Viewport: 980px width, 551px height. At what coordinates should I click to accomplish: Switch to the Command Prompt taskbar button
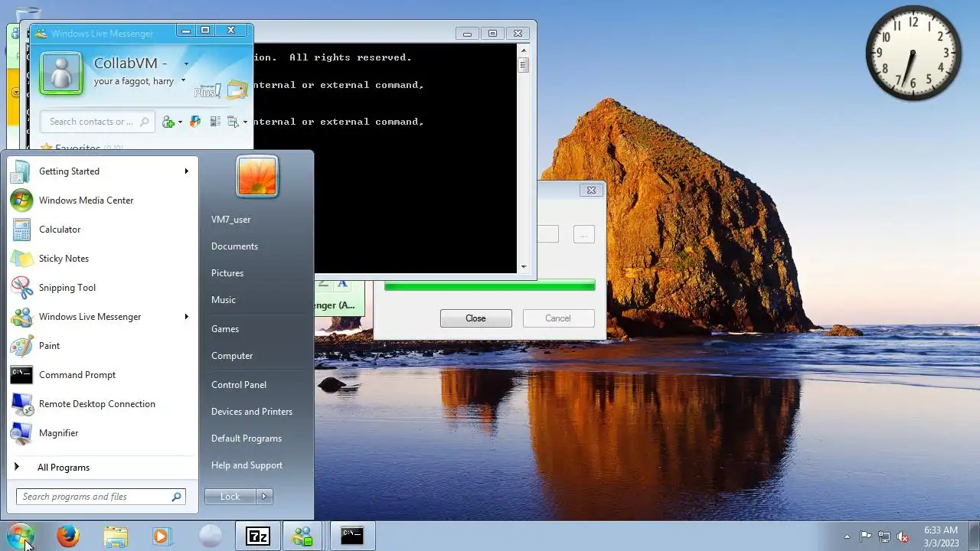pos(352,536)
